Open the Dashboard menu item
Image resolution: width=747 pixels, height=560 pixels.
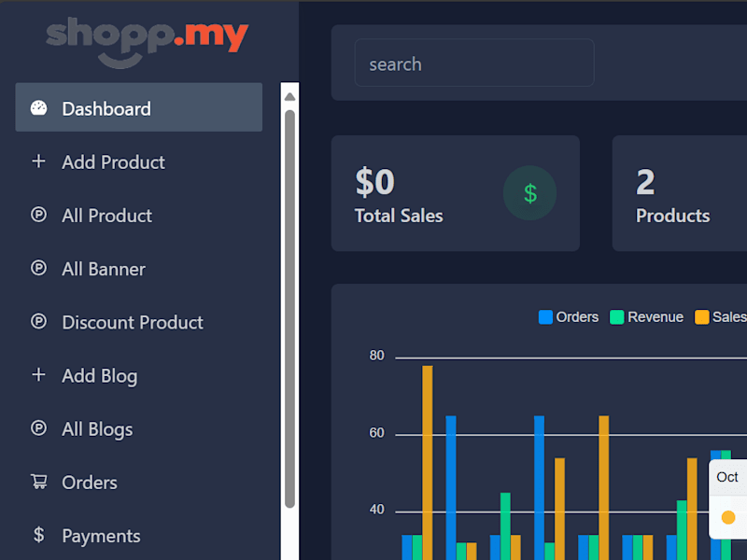pyautogui.click(x=138, y=107)
